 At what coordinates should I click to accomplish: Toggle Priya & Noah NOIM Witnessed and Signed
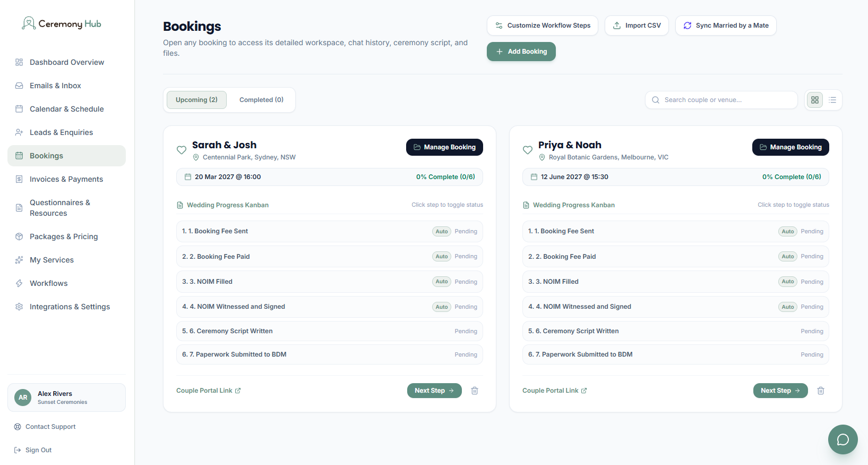tap(676, 307)
